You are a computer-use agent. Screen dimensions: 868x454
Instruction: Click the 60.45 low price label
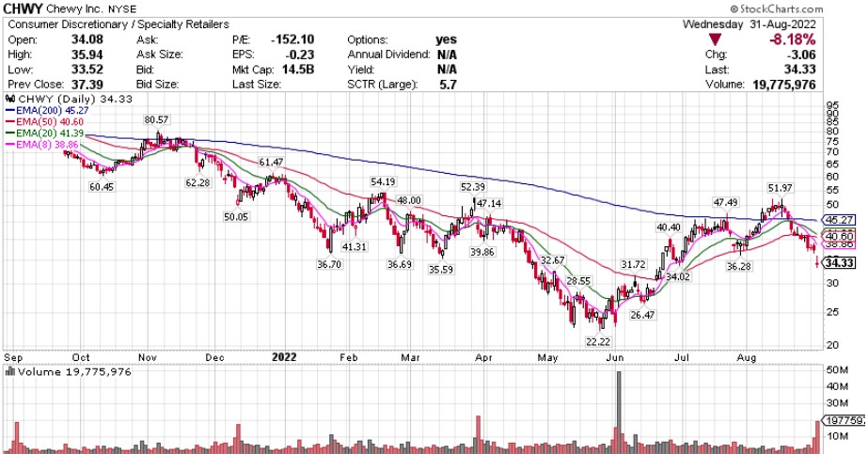tap(102, 187)
